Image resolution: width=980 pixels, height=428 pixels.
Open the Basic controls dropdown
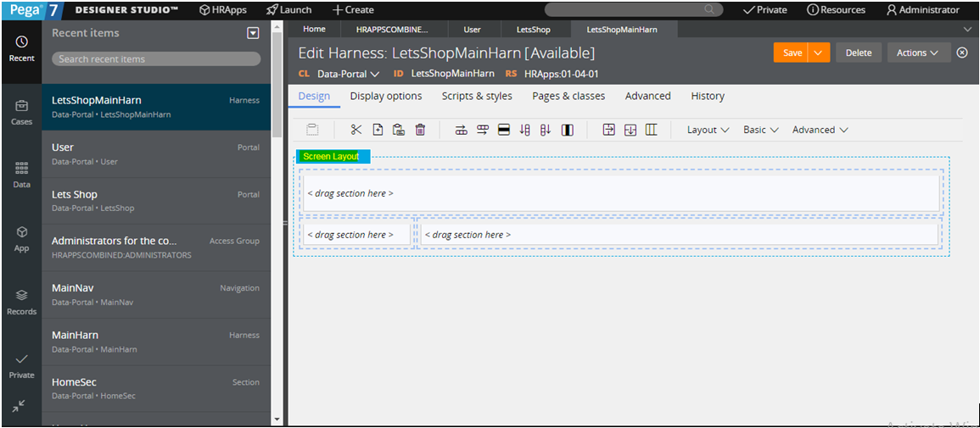point(760,130)
